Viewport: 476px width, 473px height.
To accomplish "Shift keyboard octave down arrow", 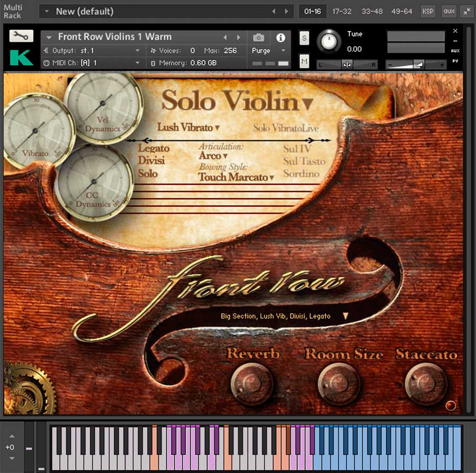I will point(12,458).
